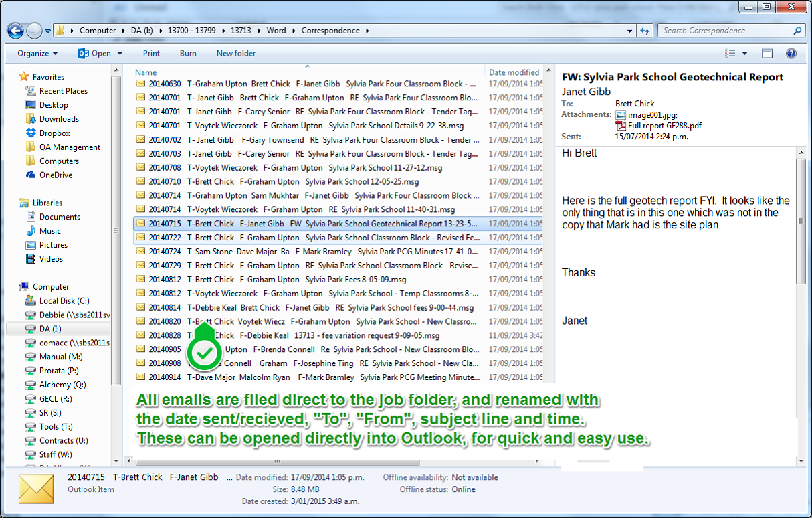Click the refresh icon beside address bar
The width and height of the screenshot is (812, 518).
pos(645,31)
